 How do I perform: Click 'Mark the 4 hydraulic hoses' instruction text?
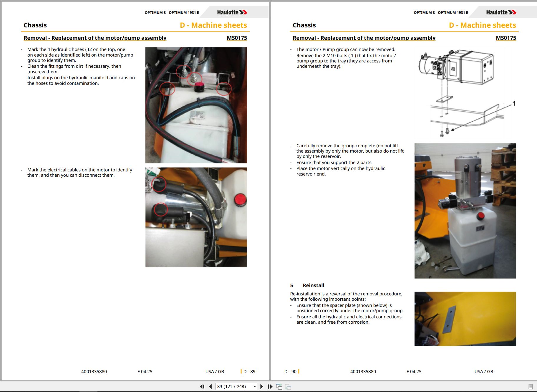[x=80, y=55]
